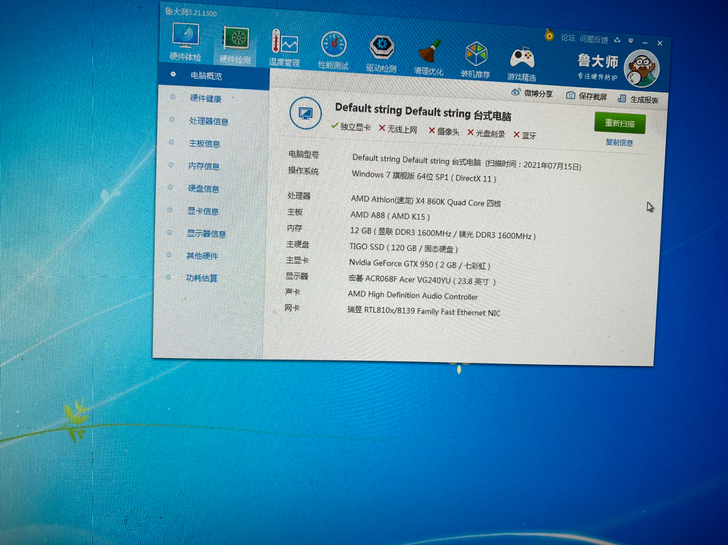This screenshot has width=728, height=545.
Task: Select 主板信息 in the sidebar
Action: pyautogui.click(x=204, y=143)
